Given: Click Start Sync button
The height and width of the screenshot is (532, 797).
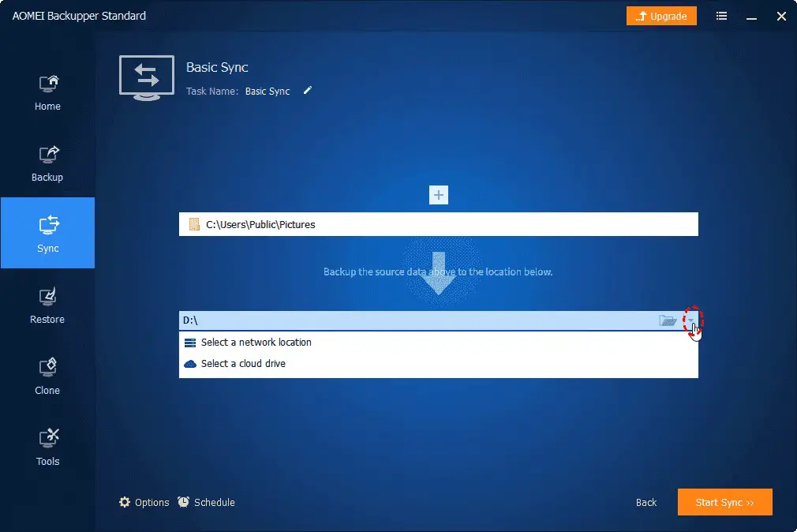Looking at the screenshot, I should (725, 502).
